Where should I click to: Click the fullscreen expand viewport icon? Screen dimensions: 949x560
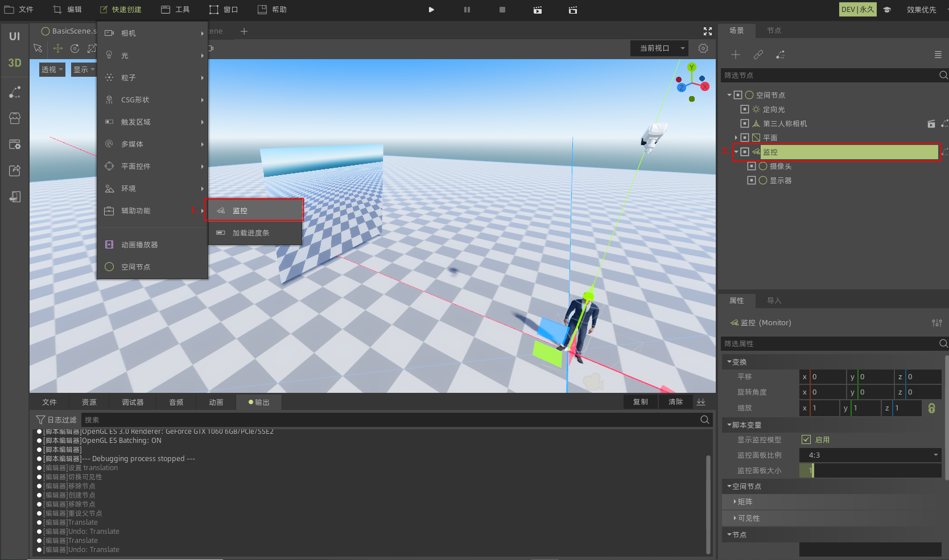(708, 31)
